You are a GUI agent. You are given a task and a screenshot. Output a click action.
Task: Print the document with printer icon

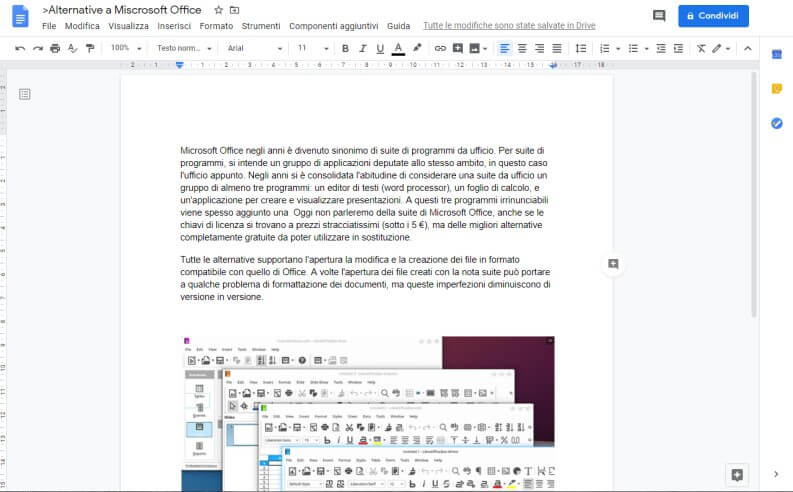55,49
